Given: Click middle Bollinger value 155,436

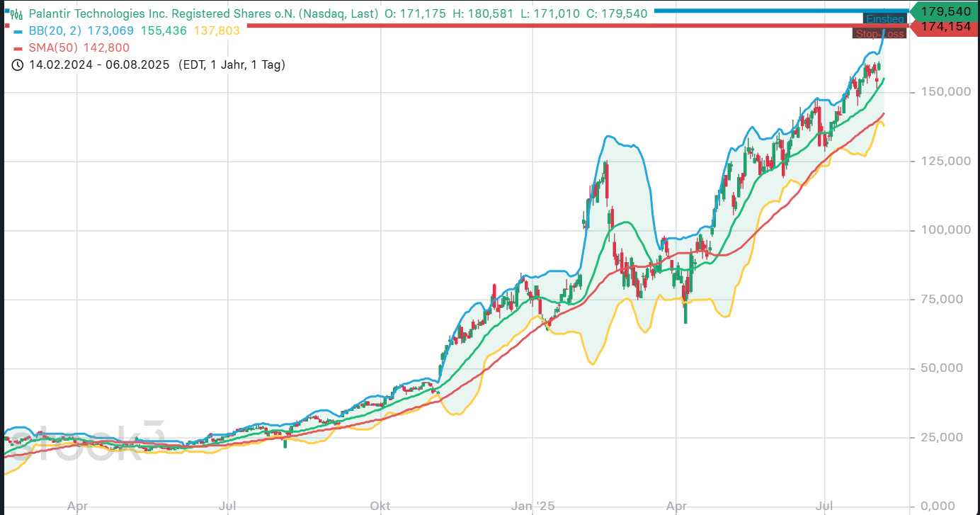Looking at the screenshot, I should (164, 30).
